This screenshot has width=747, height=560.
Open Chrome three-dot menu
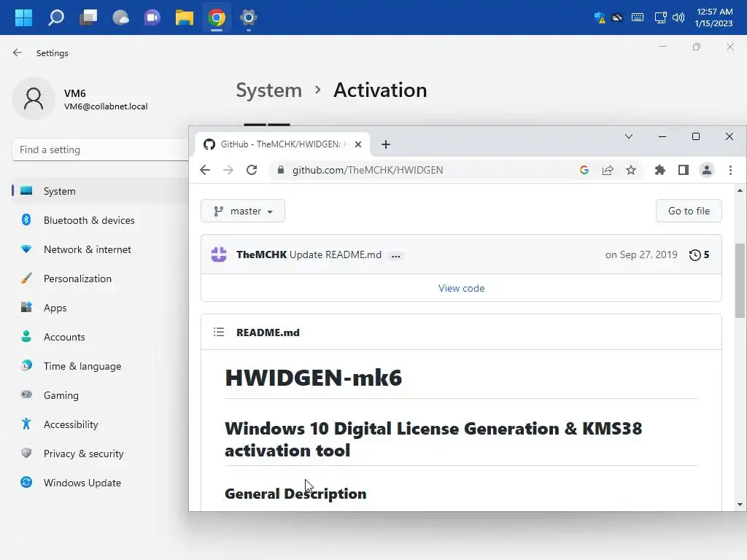coord(730,170)
